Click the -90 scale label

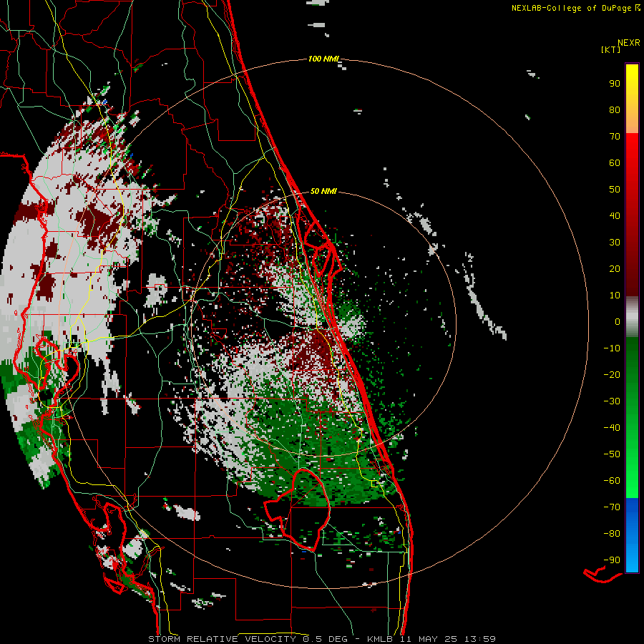tap(612, 560)
